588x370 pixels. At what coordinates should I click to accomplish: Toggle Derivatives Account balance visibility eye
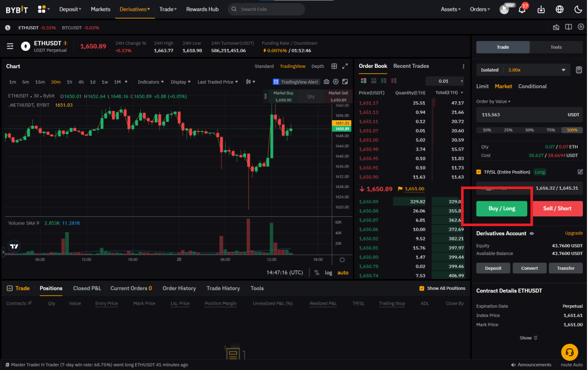pyautogui.click(x=531, y=233)
